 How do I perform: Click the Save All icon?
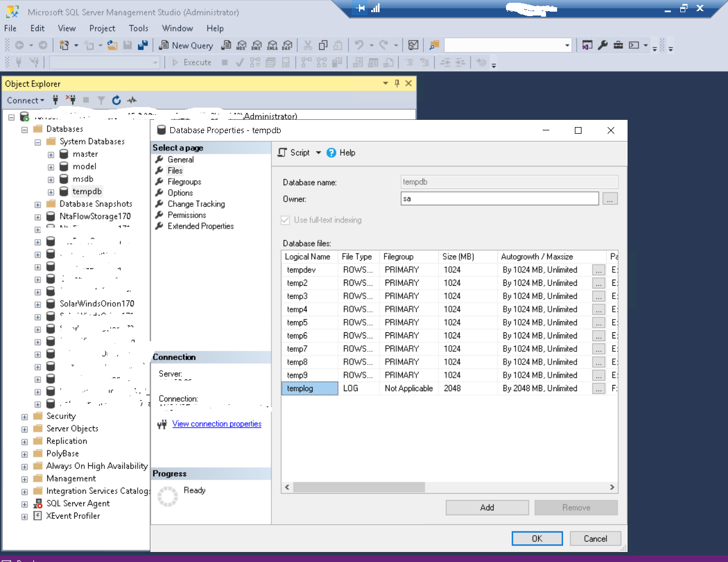point(143,45)
